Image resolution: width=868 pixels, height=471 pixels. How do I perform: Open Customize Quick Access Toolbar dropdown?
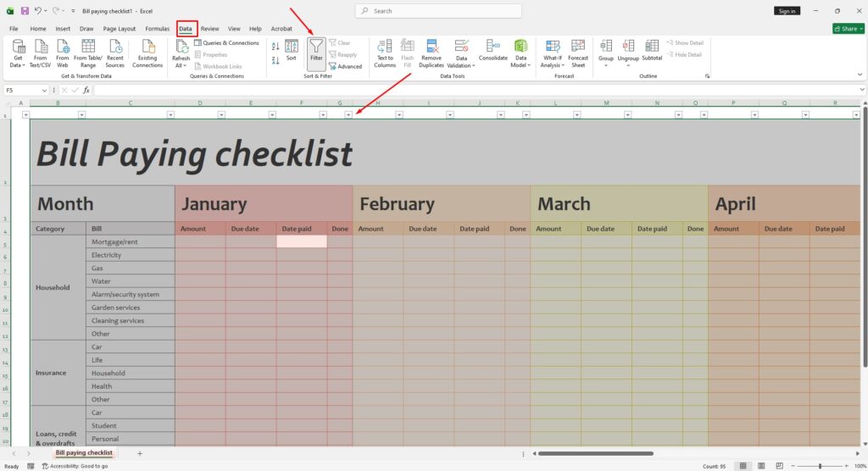coord(73,11)
